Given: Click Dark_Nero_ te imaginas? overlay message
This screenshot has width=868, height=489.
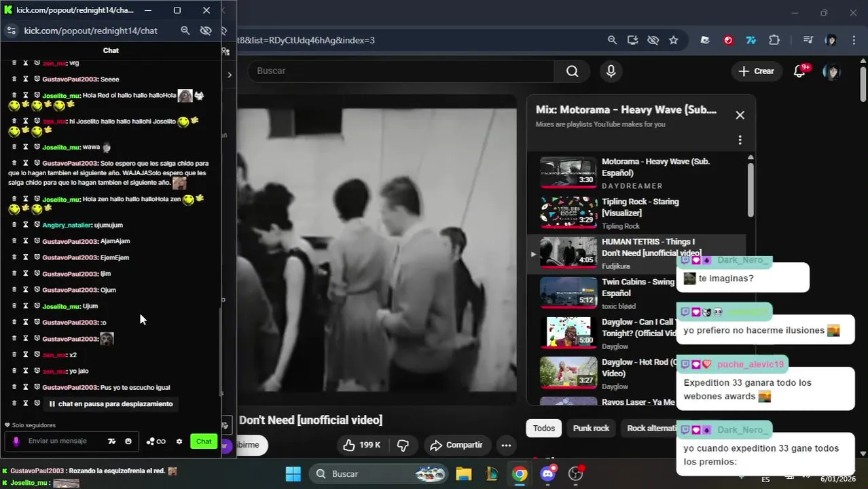Looking at the screenshot, I should 742,278.
